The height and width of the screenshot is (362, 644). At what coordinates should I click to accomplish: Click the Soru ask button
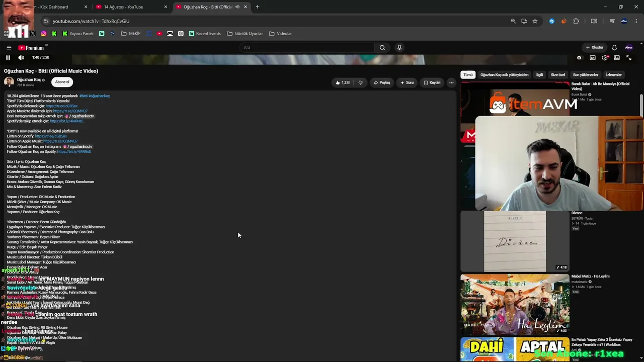(x=407, y=82)
